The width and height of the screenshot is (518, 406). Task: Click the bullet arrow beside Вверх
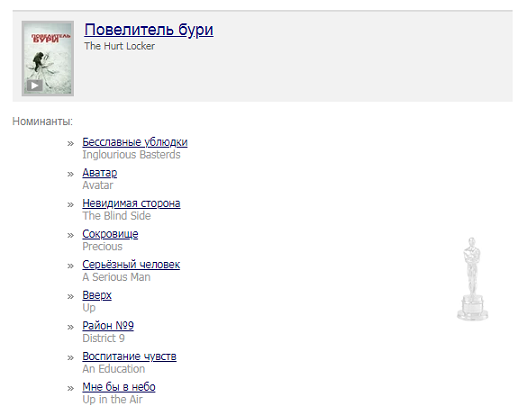coord(70,297)
